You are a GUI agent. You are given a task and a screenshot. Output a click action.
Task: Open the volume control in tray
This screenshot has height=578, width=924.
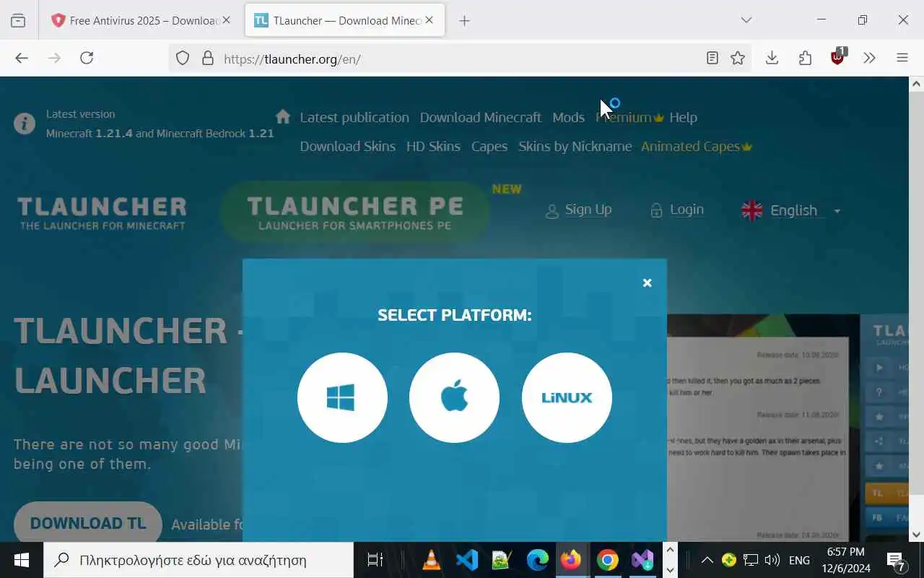coord(772,560)
